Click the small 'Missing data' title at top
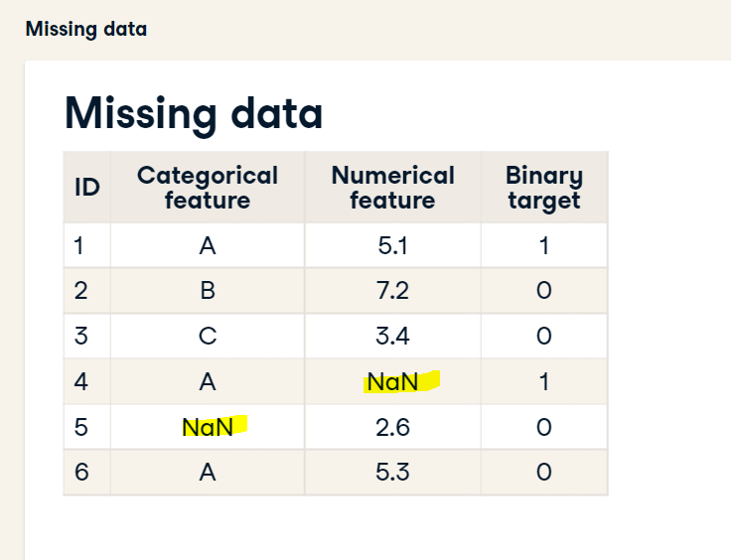The height and width of the screenshot is (560, 731). point(86,30)
